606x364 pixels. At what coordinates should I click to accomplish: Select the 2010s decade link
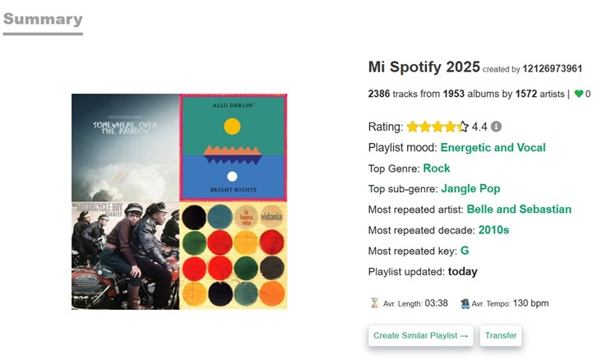pyautogui.click(x=493, y=230)
